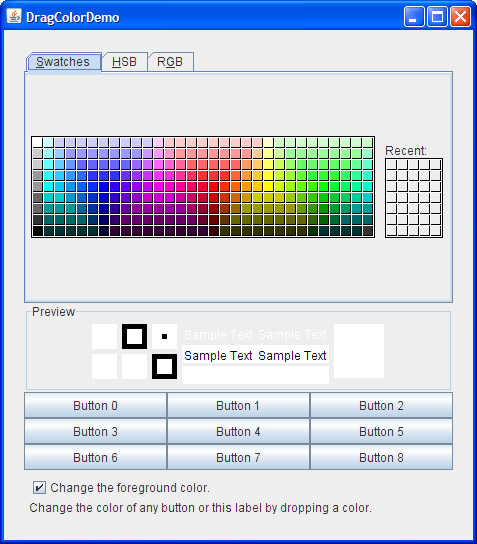Click Button 6
The width and height of the screenshot is (477, 544).
95,457
